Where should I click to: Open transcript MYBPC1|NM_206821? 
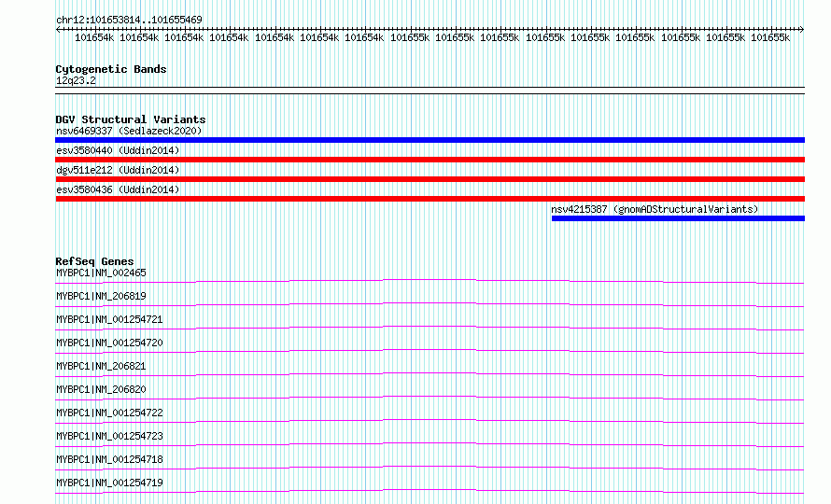click(101, 366)
